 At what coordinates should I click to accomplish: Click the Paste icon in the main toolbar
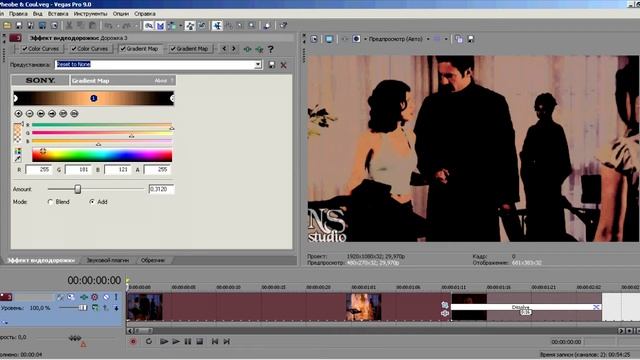[x=93, y=26]
